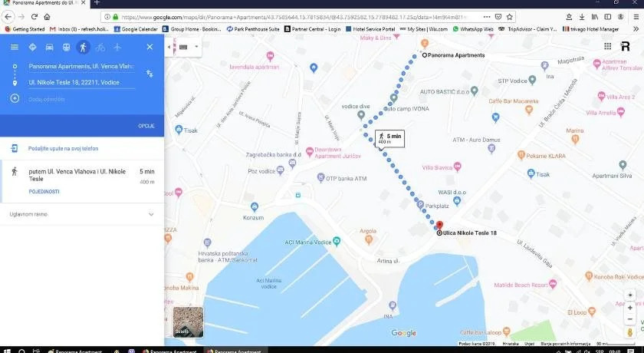Edit the Panorama Apartments starting point field
Image resolution: width=644 pixels, height=353 pixels.
80,67
